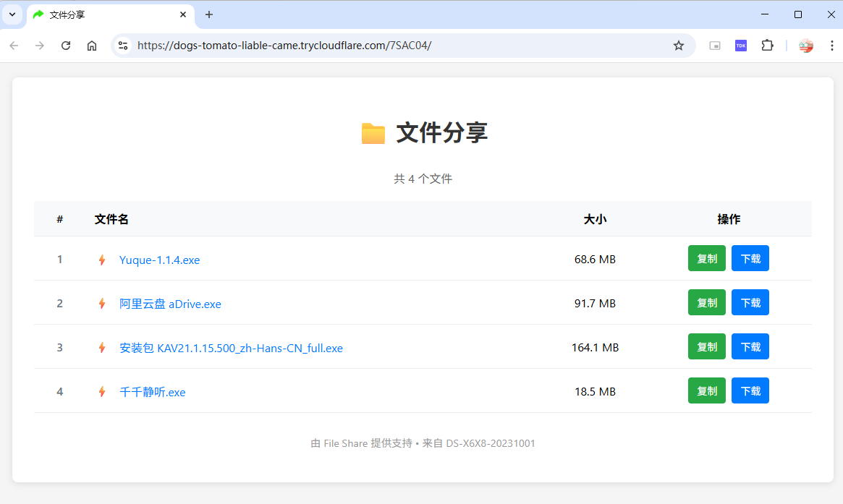Click the profile avatar icon
The height and width of the screenshot is (504, 843).
[x=805, y=46]
